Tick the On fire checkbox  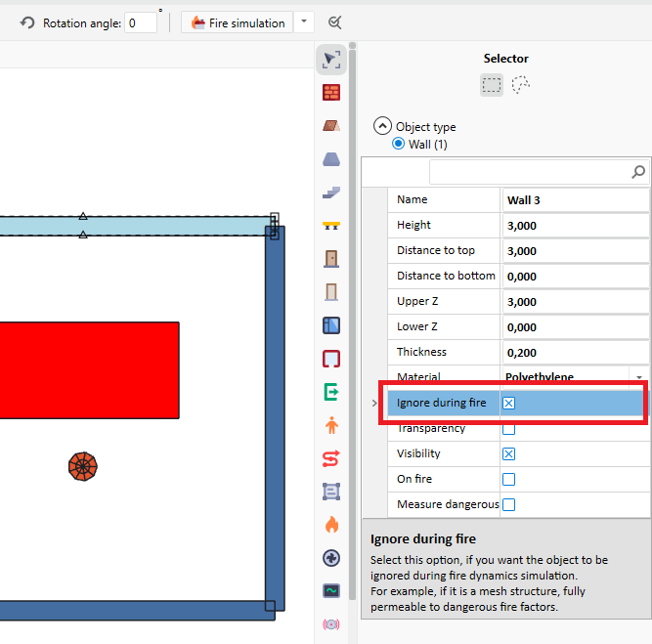(508, 479)
